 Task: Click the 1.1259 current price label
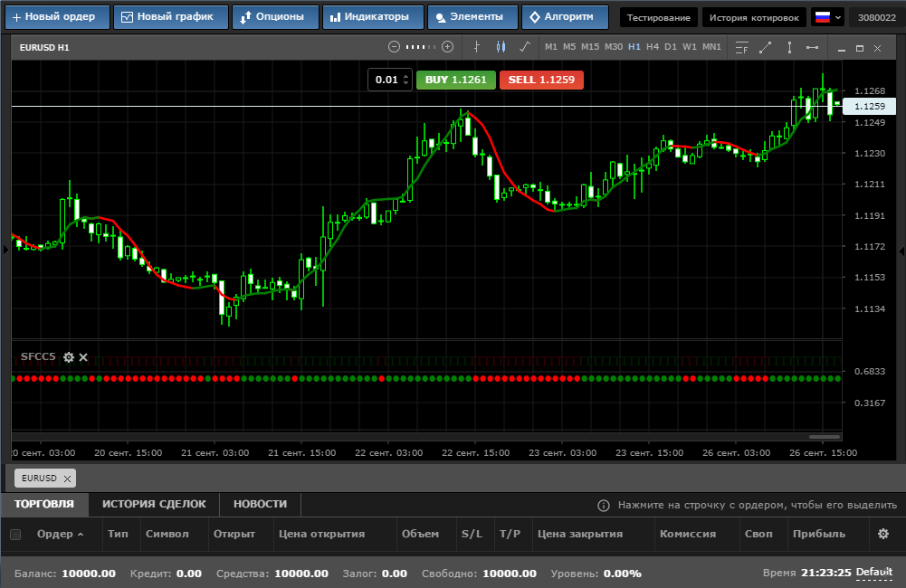(x=870, y=106)
